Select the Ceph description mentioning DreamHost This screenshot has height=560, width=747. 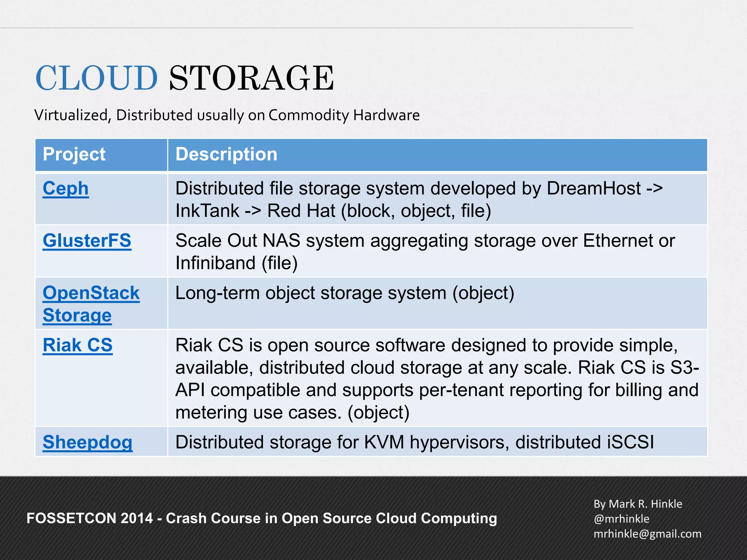tap(419, 199)
